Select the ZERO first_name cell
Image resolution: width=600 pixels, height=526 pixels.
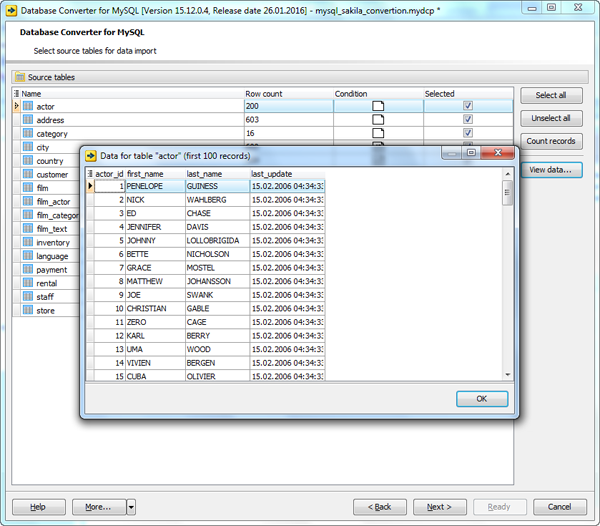[x=155, y=322]
